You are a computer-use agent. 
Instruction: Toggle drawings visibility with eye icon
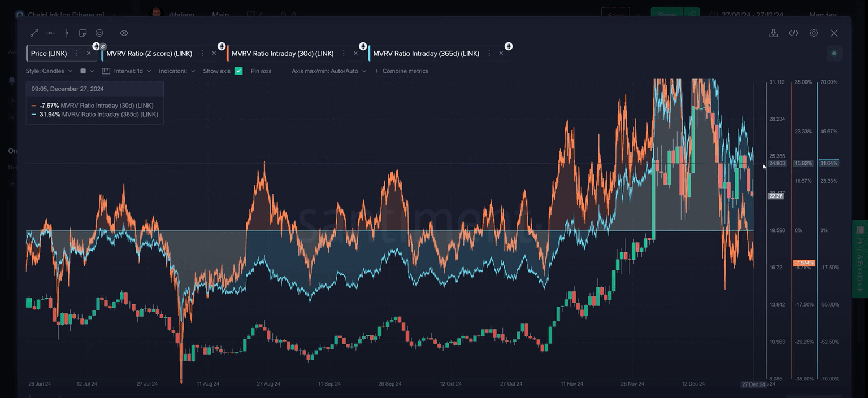[x=124, y=33]
